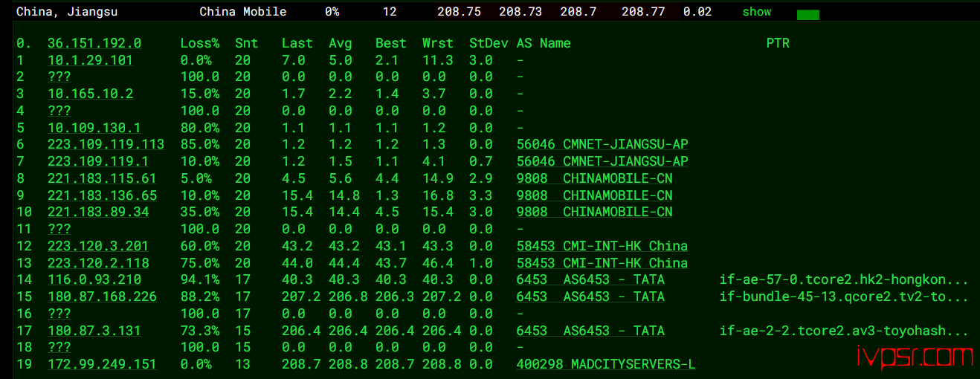This screenshot has height=379, width=980.
Task: Open IP link 36.151.192.0
Action: tap(94, 43)
